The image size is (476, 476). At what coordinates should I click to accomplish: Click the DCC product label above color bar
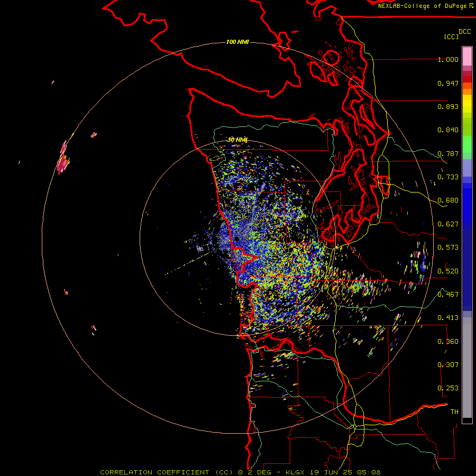coord(465,32)
